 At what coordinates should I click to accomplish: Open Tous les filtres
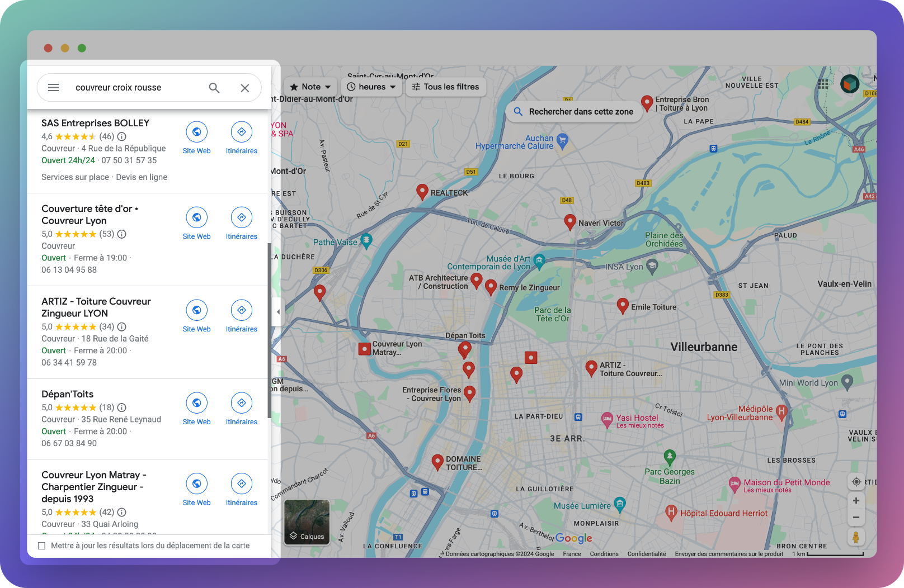[446, 87]
